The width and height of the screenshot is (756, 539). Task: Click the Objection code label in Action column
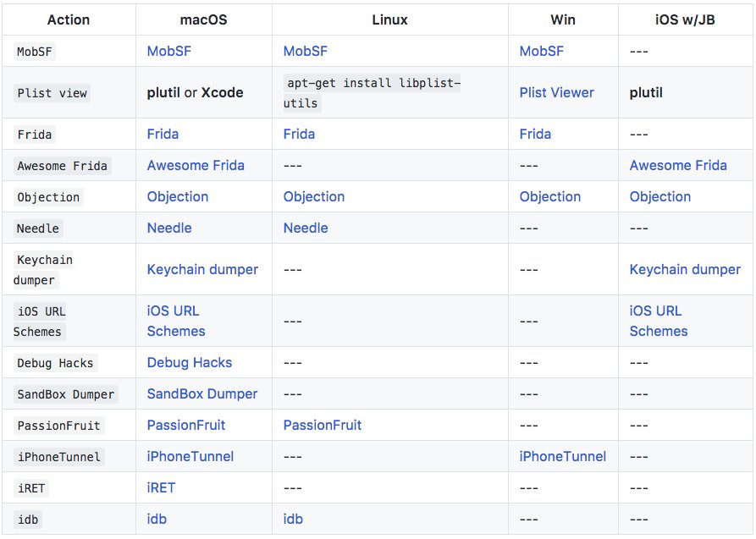click(x=48, y=197)
